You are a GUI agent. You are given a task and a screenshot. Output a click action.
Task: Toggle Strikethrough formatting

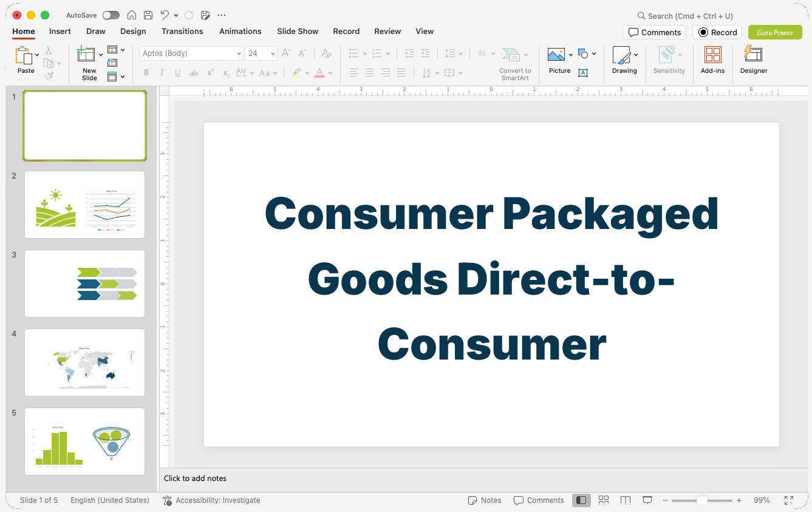[194, 73]
